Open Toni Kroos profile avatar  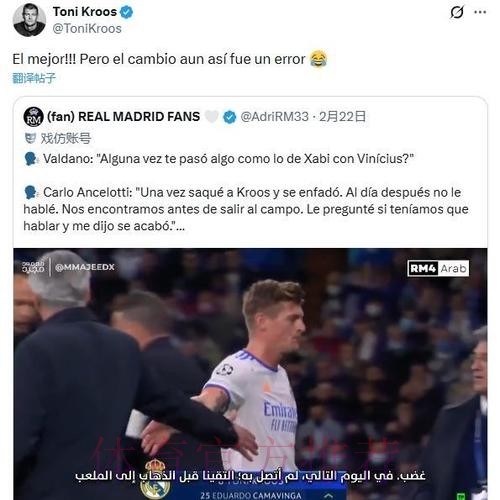29,20
